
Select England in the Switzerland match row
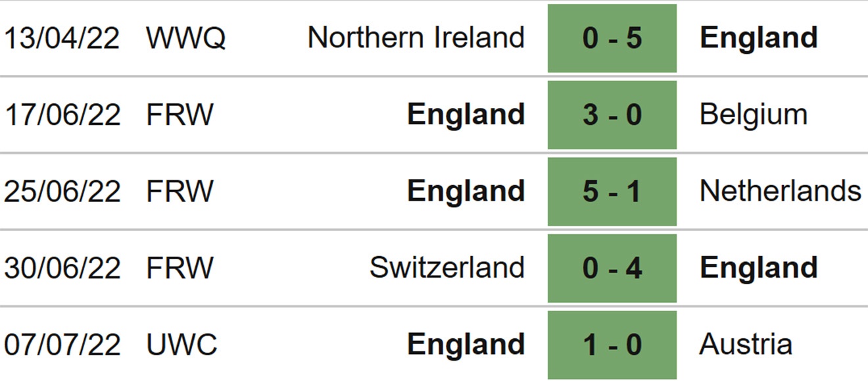pyautogui.click(x=759, y=268)
